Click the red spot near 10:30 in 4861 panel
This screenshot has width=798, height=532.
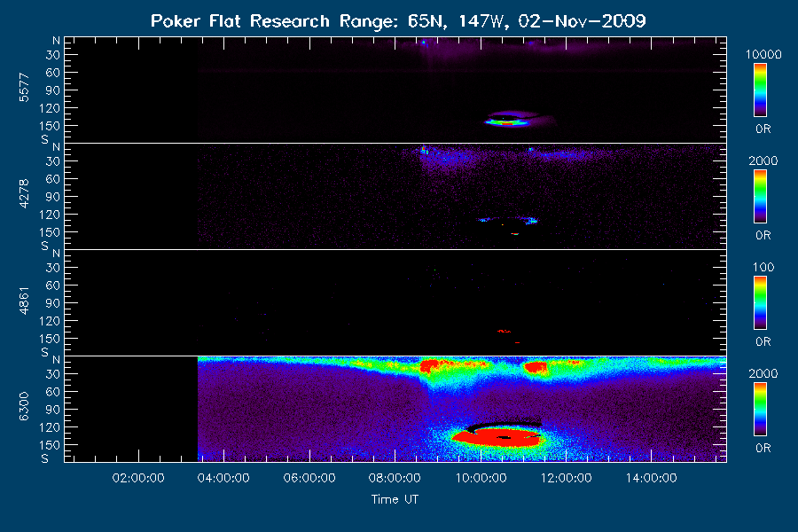(504, 332)
